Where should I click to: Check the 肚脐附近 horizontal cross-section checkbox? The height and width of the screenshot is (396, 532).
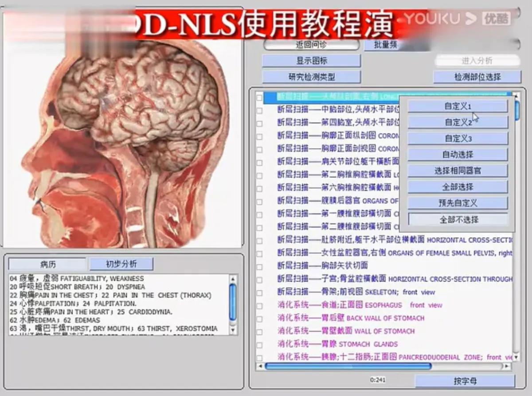[x=259, y=241]
